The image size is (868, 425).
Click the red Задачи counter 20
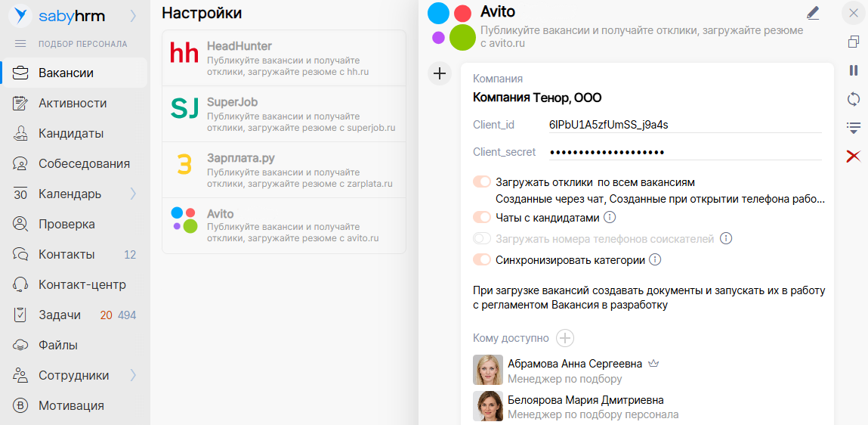coord(107,315)
